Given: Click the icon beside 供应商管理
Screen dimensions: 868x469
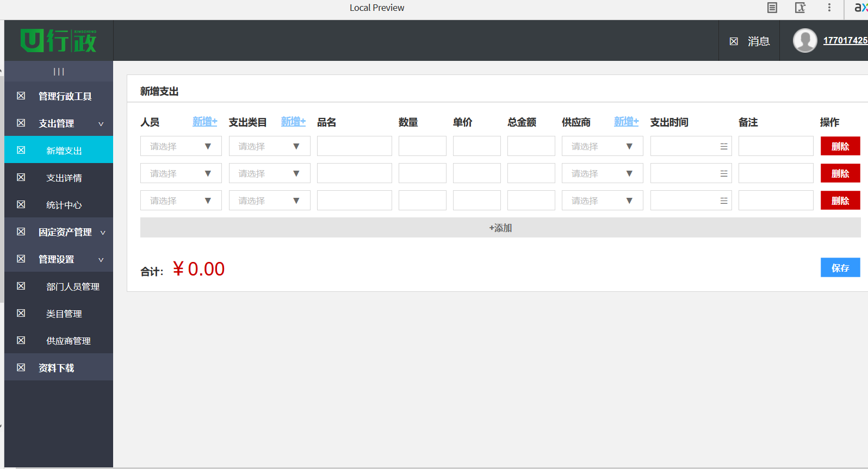Looking at the screenshot, I should coord(21,340).
